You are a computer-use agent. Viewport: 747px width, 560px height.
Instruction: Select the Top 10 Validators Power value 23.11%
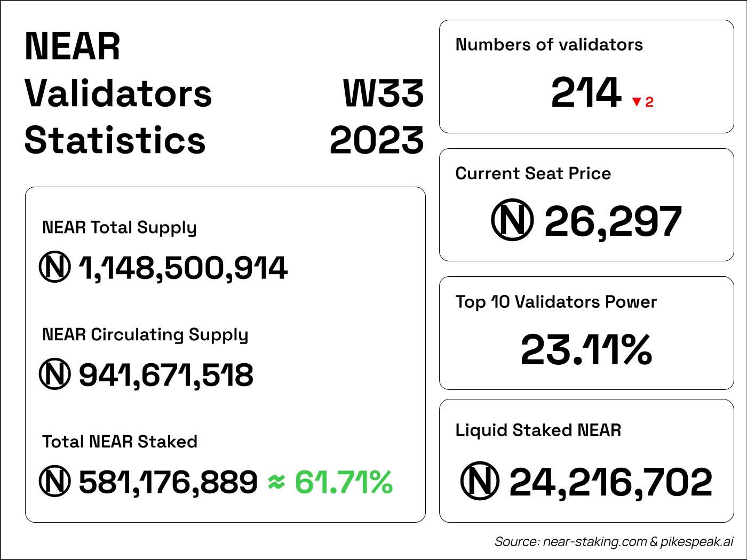[x=586, y=350]
